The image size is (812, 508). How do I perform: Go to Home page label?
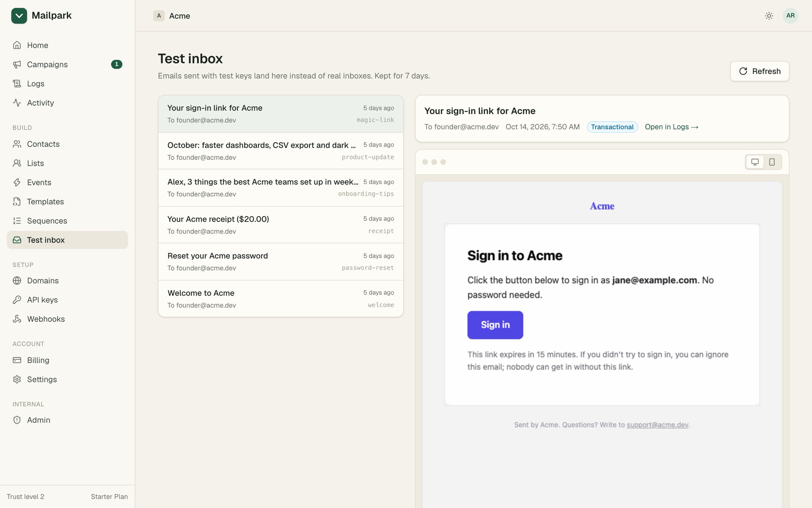[38, 45]
